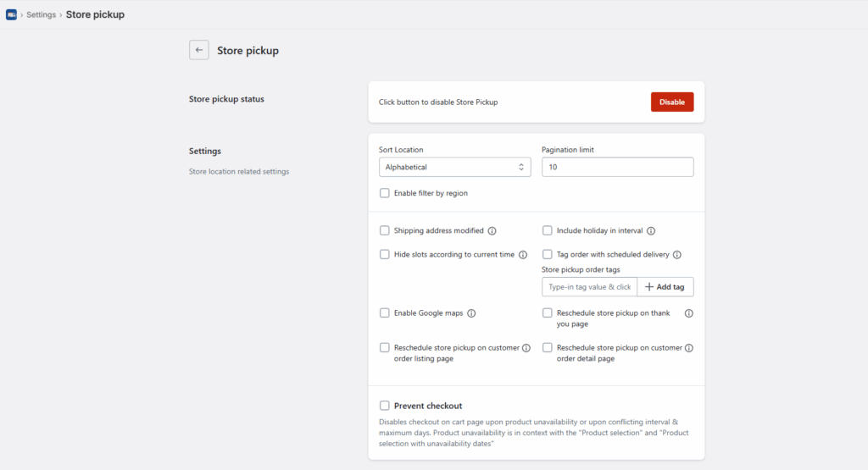Check Reschedule on customer order listing page

tap(384, 348)
